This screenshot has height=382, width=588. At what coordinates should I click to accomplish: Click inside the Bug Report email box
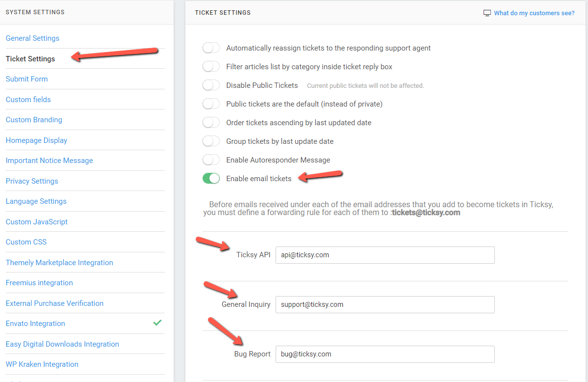coord(385,354)
